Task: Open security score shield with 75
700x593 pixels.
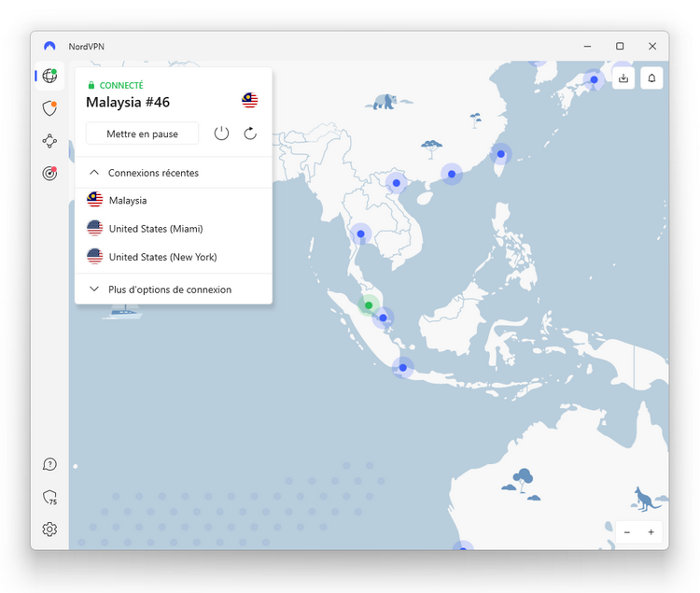Action: coord(49,497)
